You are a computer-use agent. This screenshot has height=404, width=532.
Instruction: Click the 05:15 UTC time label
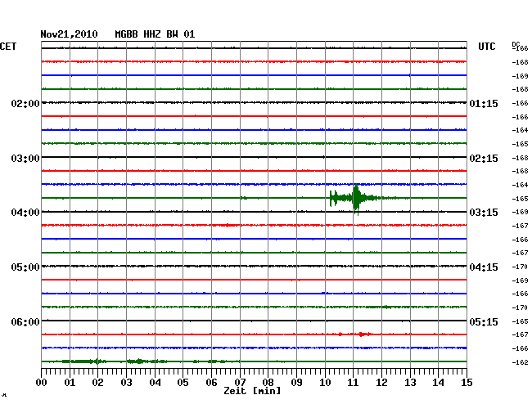[484, 321]
